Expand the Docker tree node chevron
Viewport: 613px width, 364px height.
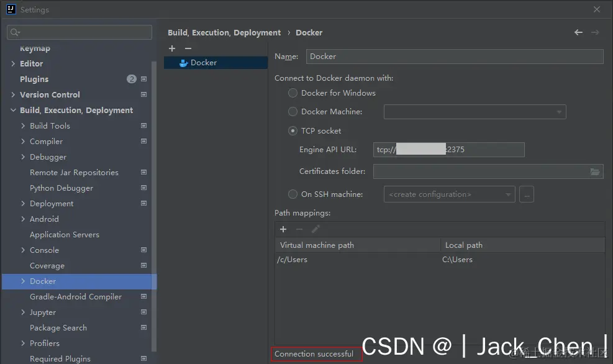(x=23, y=281)
